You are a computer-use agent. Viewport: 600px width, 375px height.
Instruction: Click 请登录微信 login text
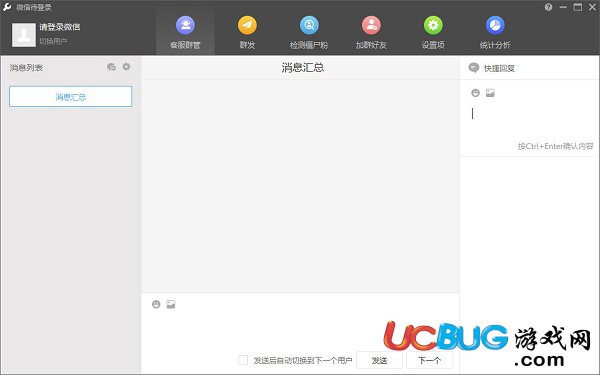(x=60, y=27)
